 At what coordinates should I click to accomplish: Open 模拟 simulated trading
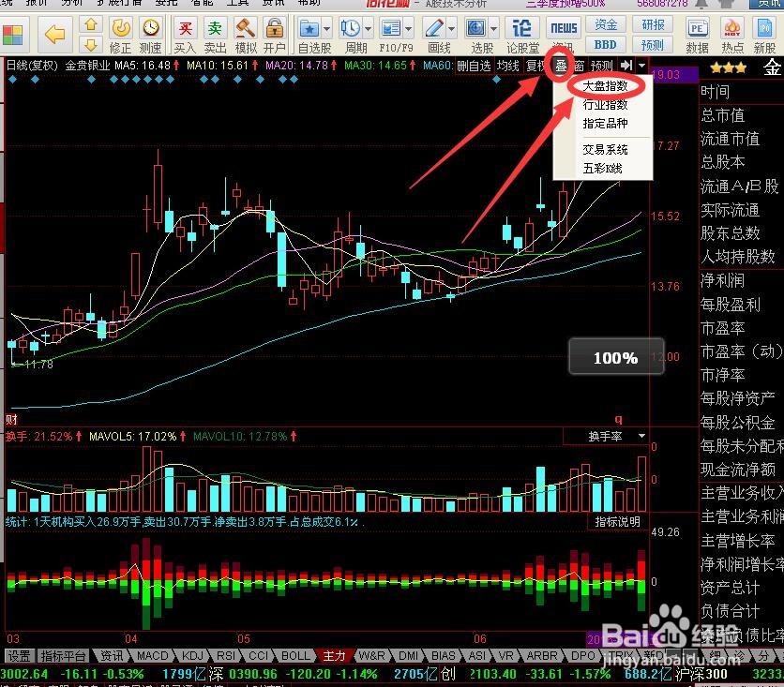coord(245,36)
